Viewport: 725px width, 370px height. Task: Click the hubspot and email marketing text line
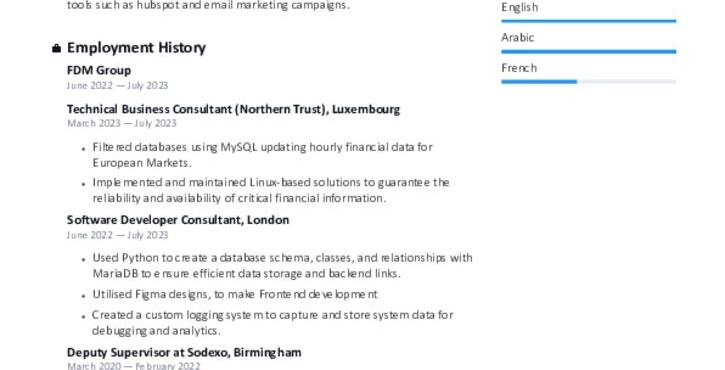(x=209, y=6)
